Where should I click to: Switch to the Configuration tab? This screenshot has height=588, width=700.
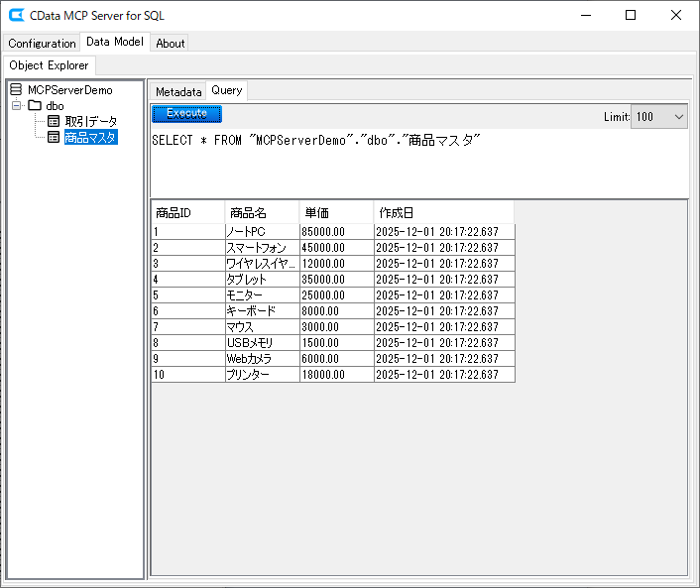click(x=42, y=44)
